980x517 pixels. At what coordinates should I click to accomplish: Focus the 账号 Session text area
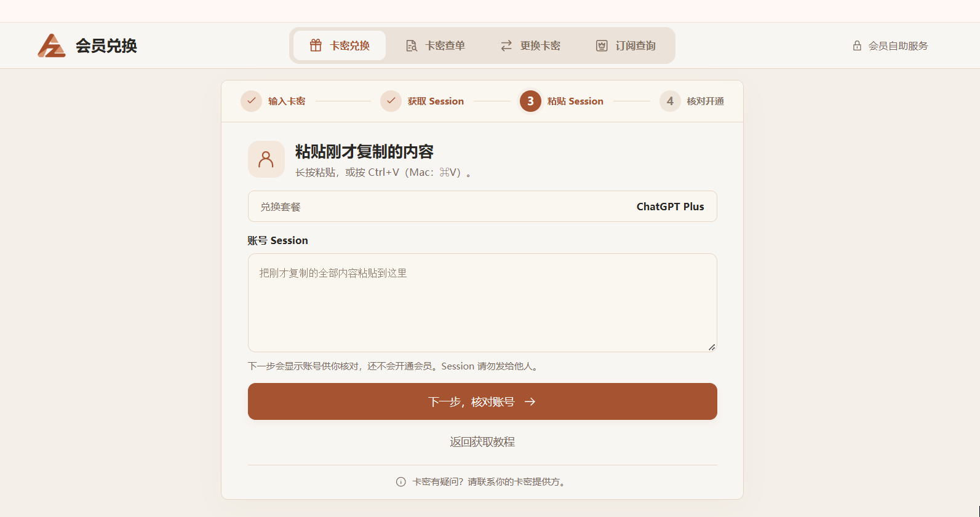click(482, 302)
